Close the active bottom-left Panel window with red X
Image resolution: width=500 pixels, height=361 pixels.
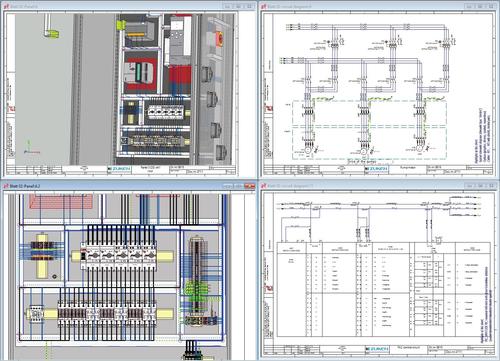[250, 186]
